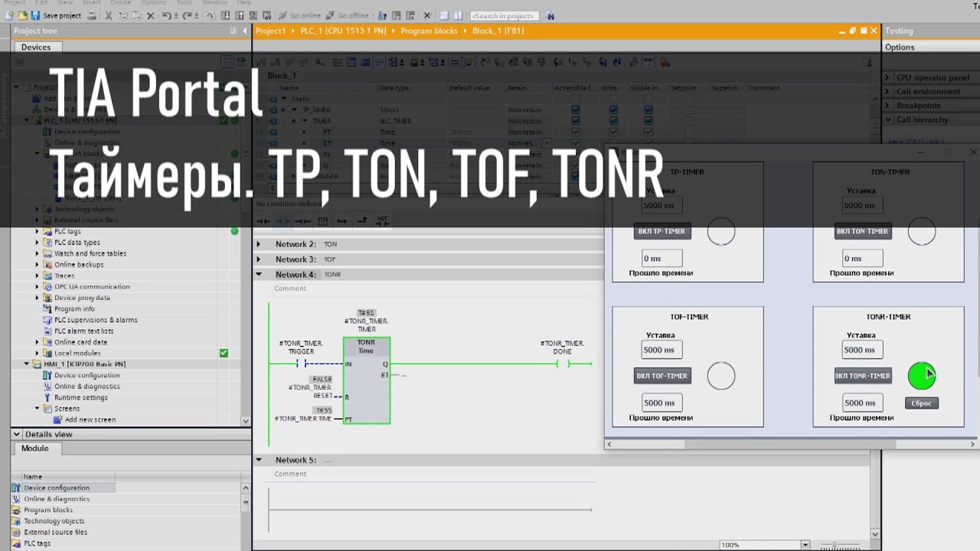Click the Print toolbar icon
This screenshot has height=551, width=980.
(92, 15)
